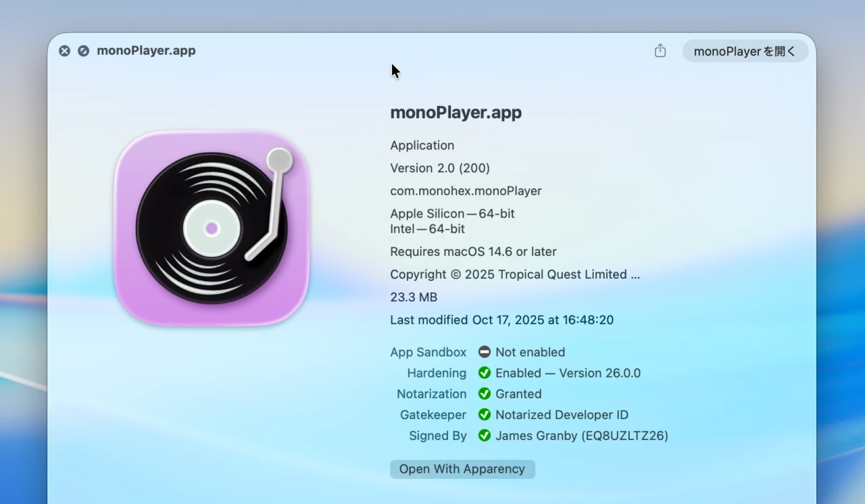The image size is (865, 504).
Task: Click the App Sandbox 'Not enabled' status icon
Action: click(x=484, y=352)
